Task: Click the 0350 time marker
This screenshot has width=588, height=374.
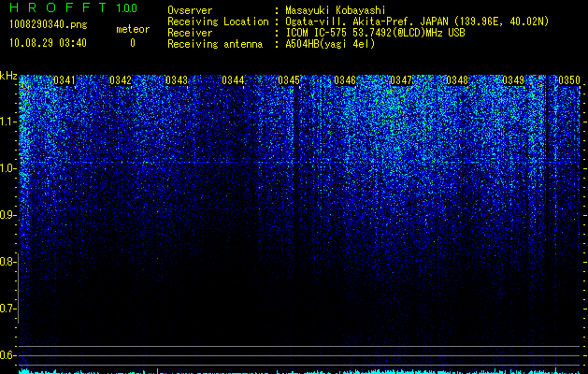Action: (x=569, y=80)
